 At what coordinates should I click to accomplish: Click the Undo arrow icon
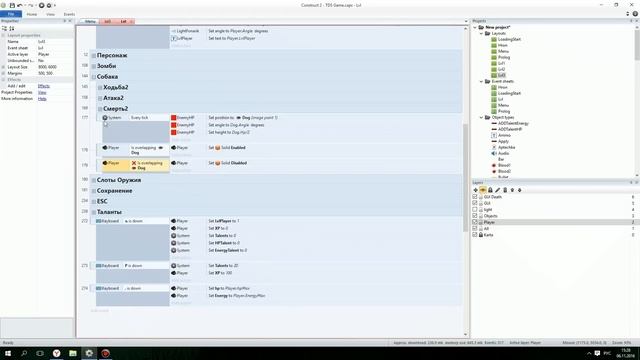click(20, 5)
